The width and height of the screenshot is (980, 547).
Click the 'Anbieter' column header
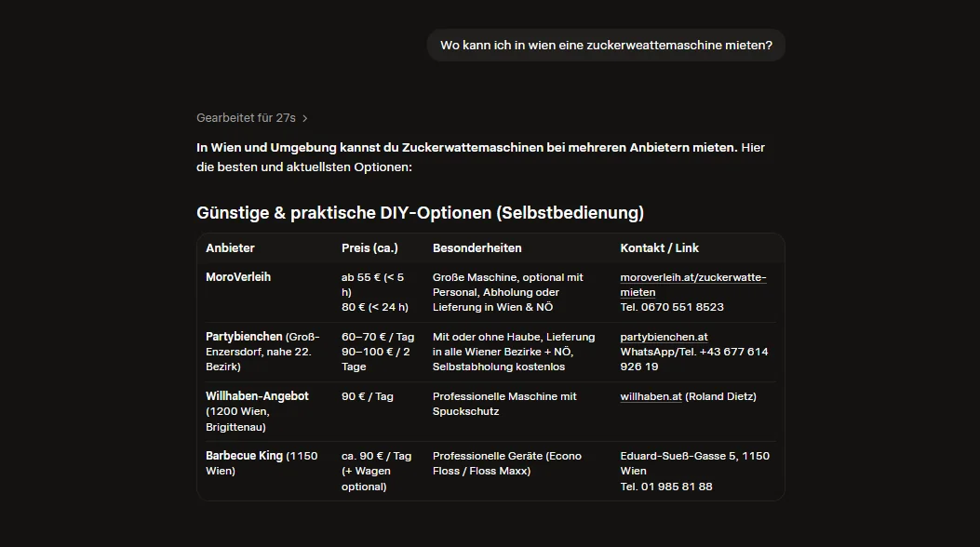230,247
